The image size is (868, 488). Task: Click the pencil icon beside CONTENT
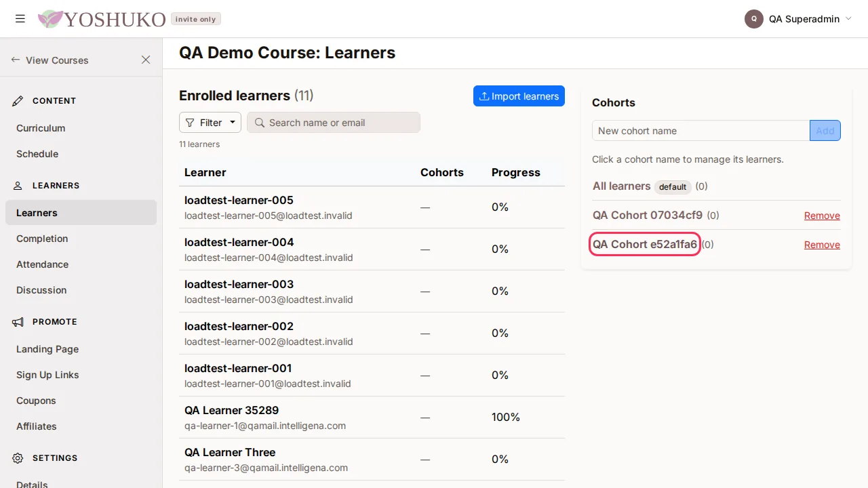18,101
